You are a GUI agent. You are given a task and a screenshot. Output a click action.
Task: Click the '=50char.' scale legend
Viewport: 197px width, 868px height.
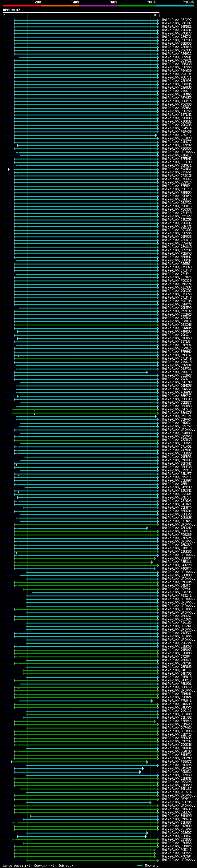151,866
